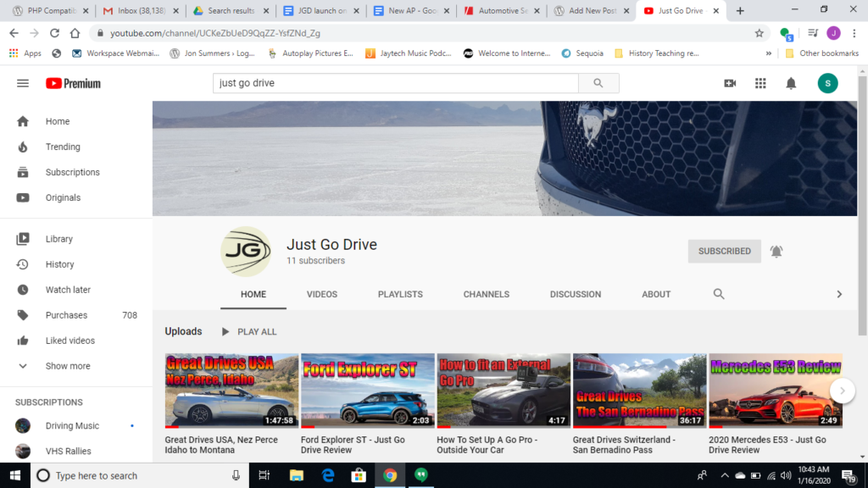Open a new browser tab

pyautogui.click(x=740, y=10)
